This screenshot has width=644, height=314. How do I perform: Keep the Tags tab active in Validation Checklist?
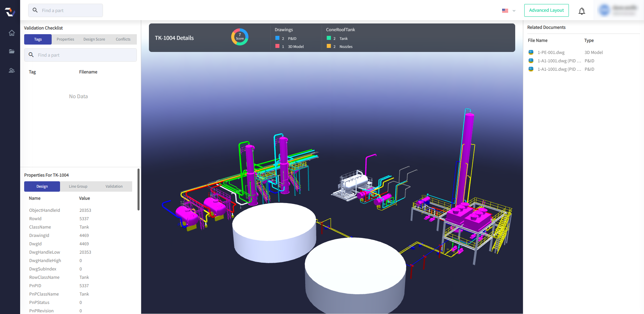[38, 39]
